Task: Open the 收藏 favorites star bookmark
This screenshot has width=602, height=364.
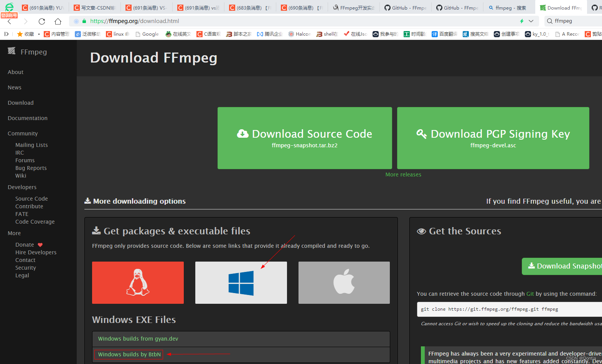Action: coord(25,34)
